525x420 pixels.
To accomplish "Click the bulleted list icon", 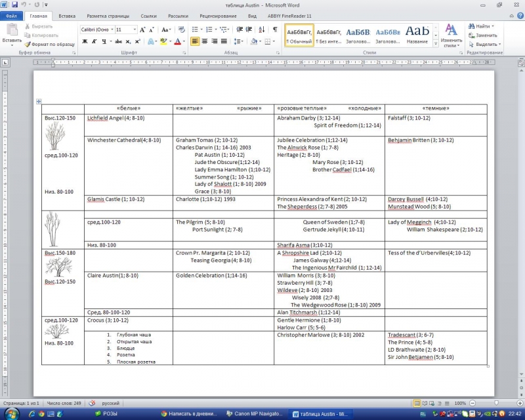I will pyautogui.click(x=196, y=30).
